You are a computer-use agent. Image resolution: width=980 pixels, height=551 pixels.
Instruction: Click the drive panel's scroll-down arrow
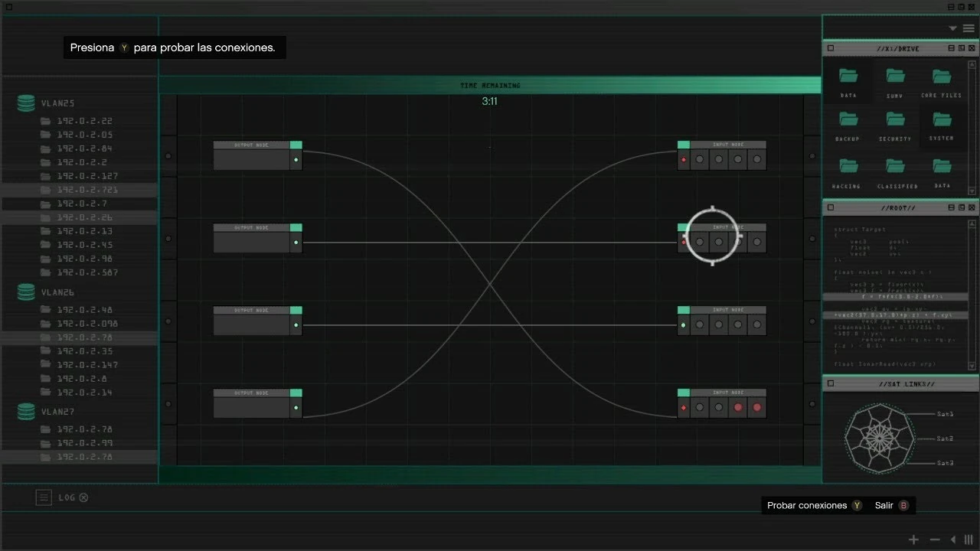(972, 191)
